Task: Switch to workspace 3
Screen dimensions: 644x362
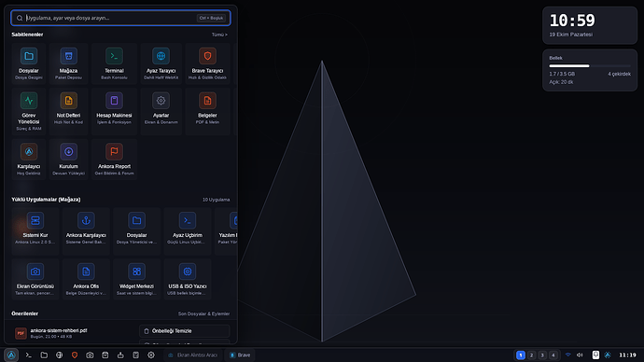Action: (542, 355)
